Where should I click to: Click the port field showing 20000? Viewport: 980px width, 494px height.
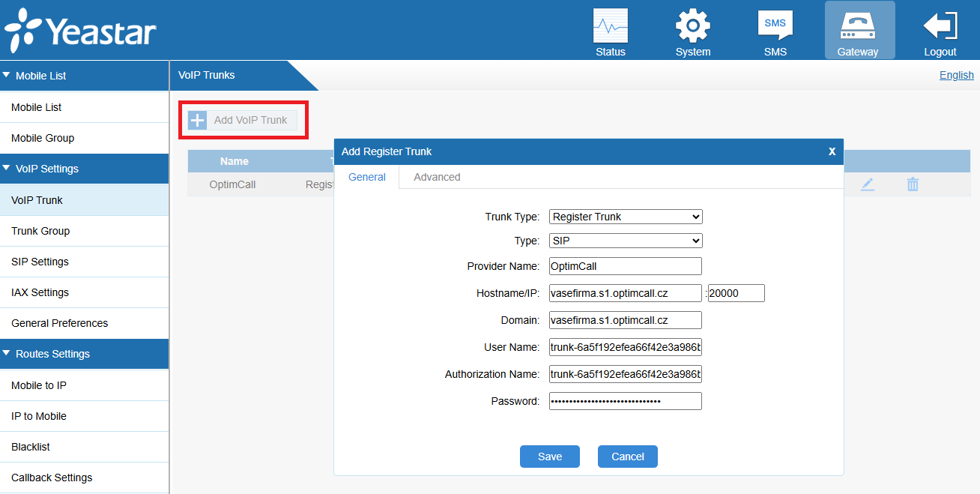(736, 293)
